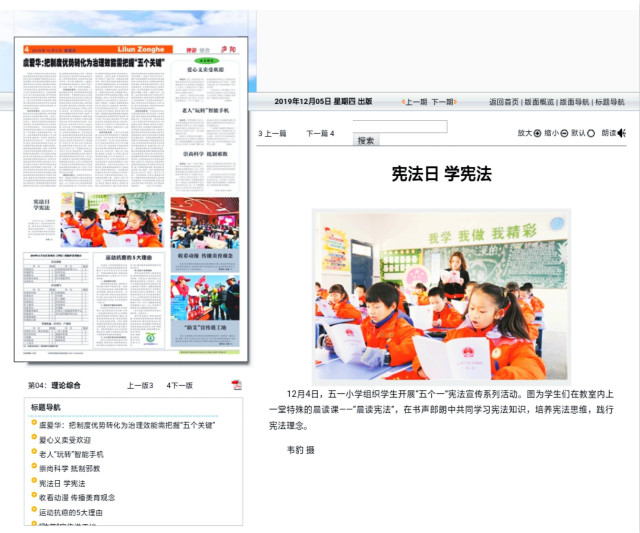Open 版面导航 link

point(574,102)
